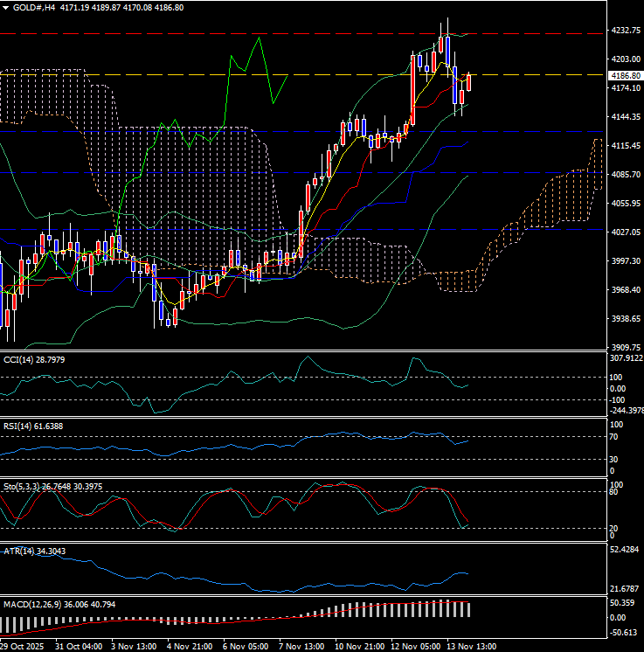
Task: Click the 4232.75 price on the scale
Action: point(624,31)
